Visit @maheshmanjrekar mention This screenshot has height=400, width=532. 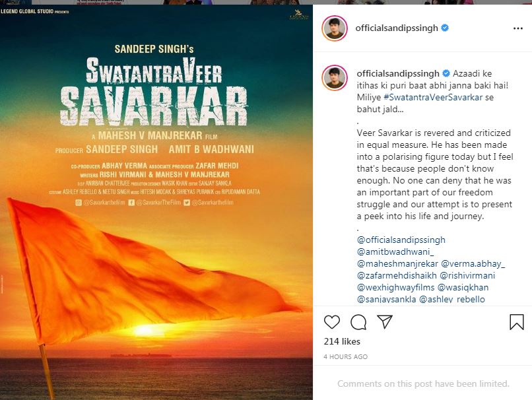coord(397,263)
